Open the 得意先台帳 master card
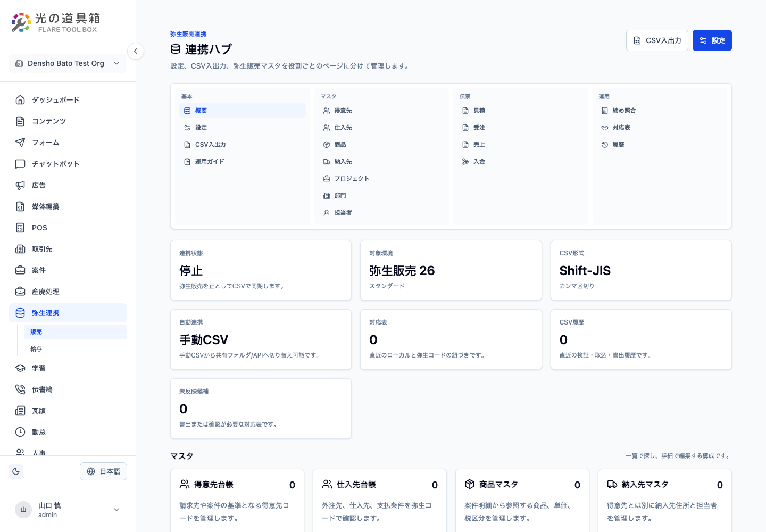766x532 pixels. 237,500
